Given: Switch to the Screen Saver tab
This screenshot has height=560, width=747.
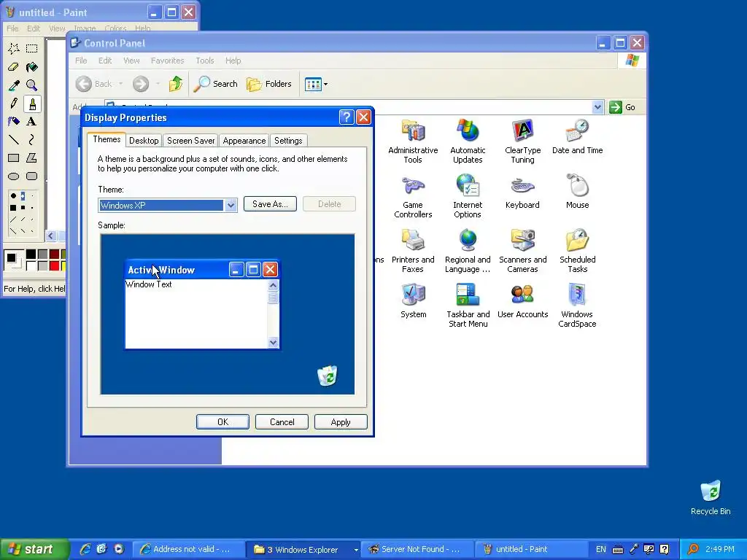Looking at the screenshot, I should 190,141.
